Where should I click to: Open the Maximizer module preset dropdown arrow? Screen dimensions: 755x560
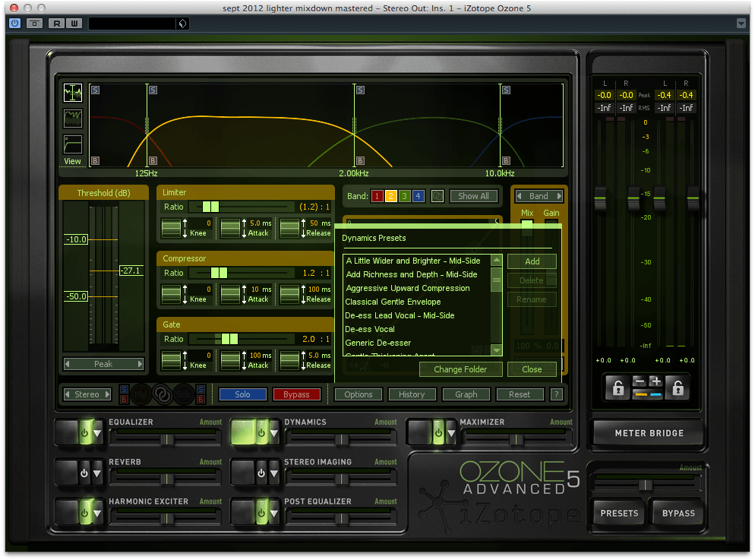pyautogui.click(x=451, y=433)
